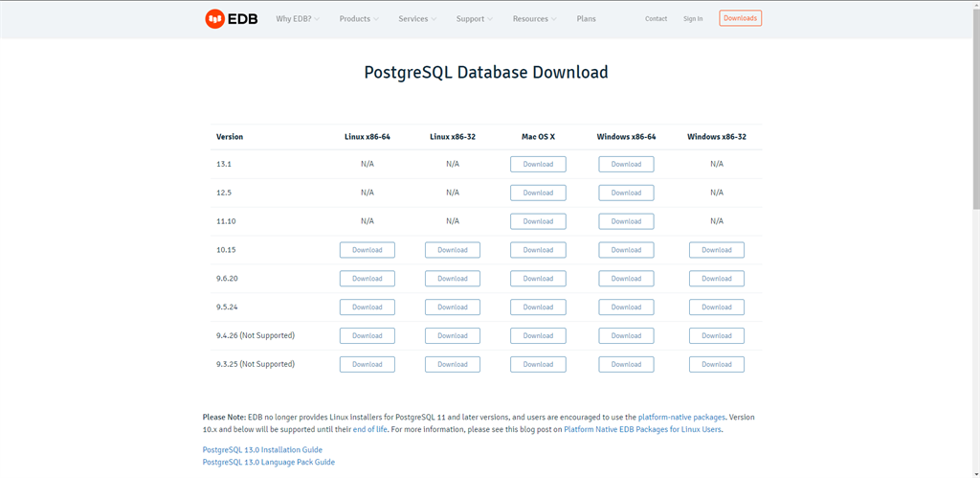Go to the Plans page
The image size is (980, 478).
586,19
